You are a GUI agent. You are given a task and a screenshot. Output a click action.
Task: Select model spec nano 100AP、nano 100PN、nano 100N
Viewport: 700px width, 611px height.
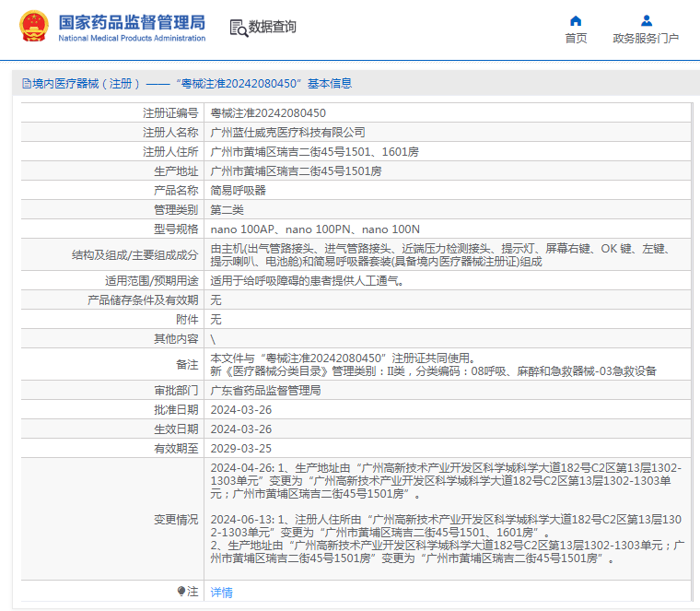tap(315, 229)
